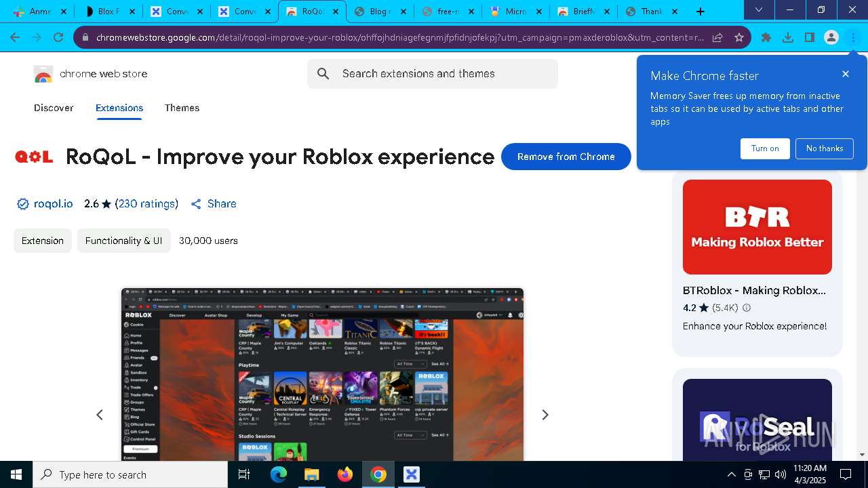Switch to the Micro browser tab
The width and height of the screenshot is (868, 488).
(x=515, y=12)
